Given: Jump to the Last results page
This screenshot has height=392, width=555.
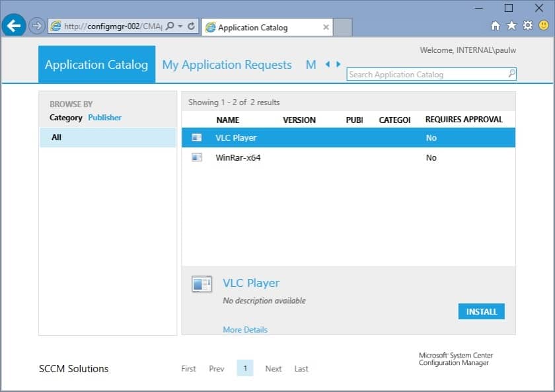Looking at the screenshot, I should click(301, 368).
